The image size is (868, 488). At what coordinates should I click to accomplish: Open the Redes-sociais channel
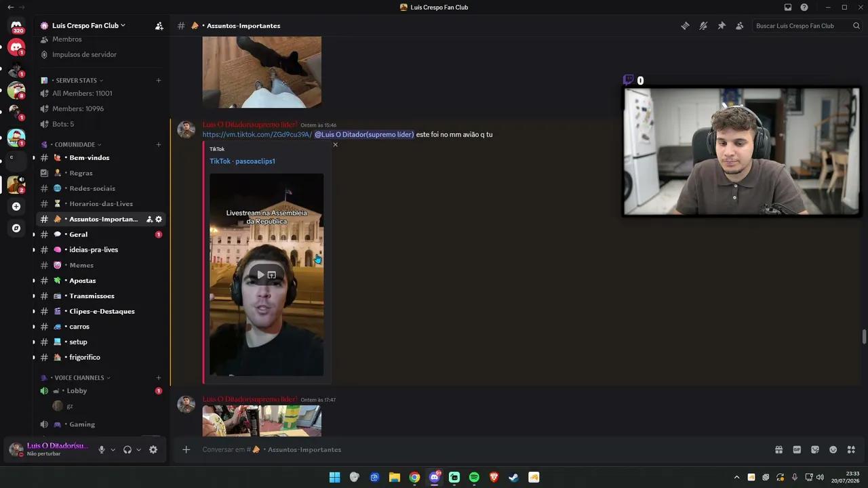tap(100, 188)
